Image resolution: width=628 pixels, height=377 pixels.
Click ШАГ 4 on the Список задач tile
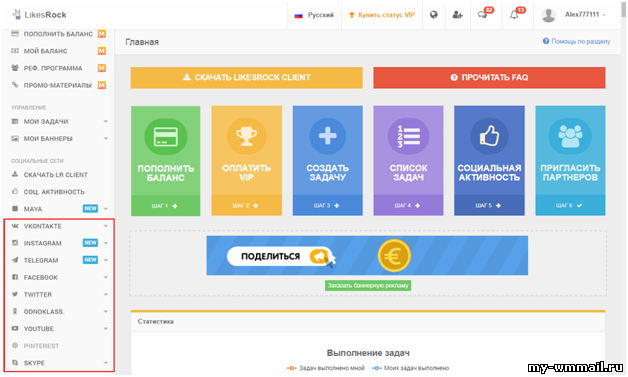coord(408,205)
